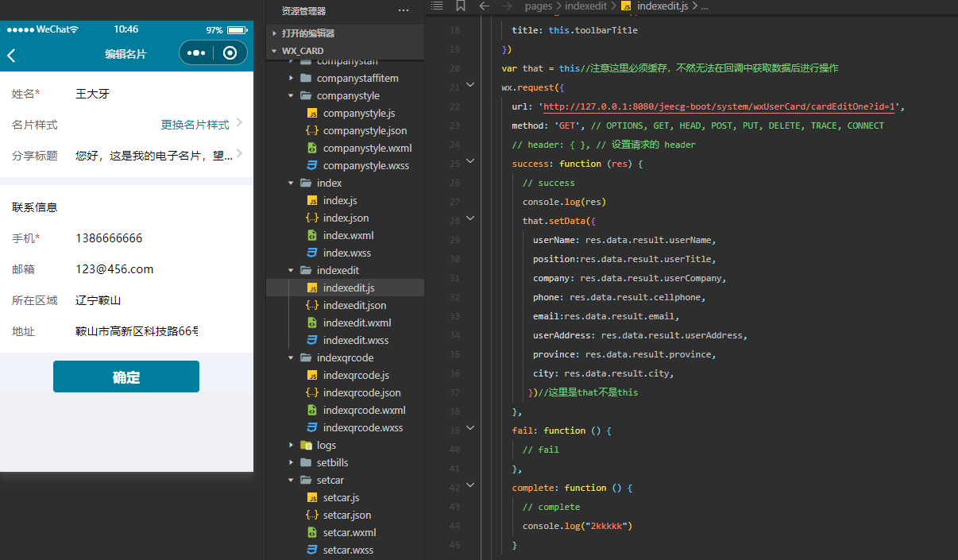
Task: Tap the chevron on the 名片样式 row
Action: (239, 123)
